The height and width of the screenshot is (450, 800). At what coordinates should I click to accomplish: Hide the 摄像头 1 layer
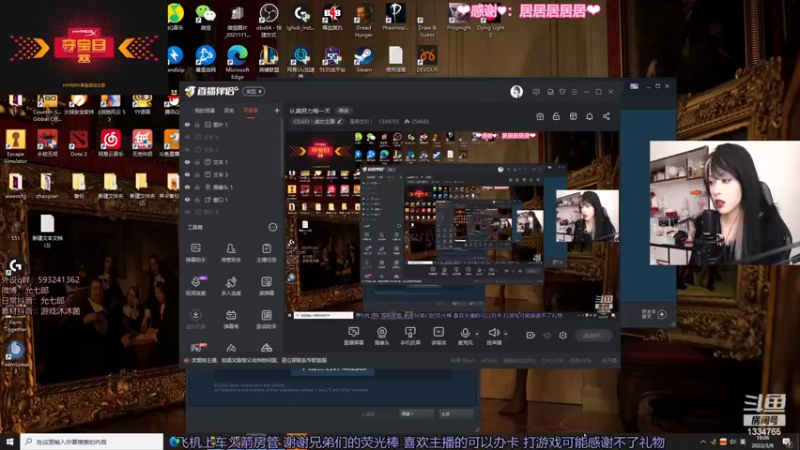(x=187, y=187)
